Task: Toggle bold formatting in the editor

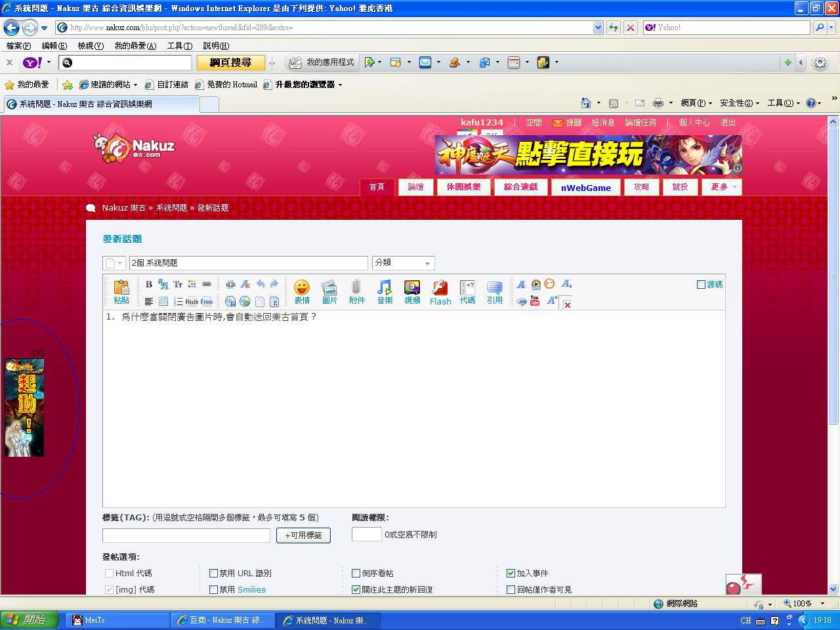Action: 149,284
